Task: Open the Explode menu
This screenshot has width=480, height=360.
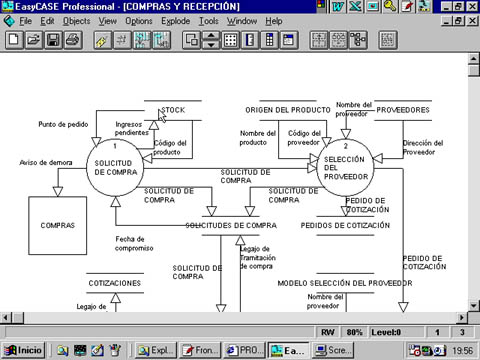Action: [x=176, y=21]
